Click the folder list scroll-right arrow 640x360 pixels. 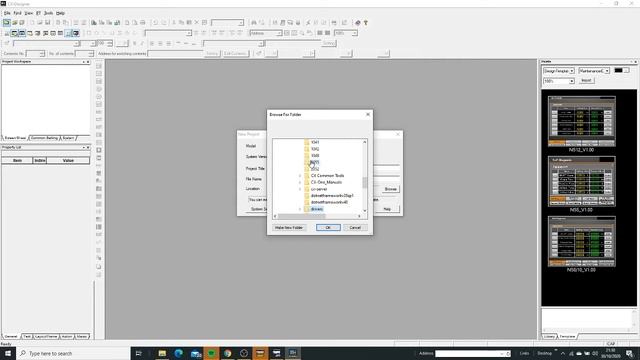pos(359,216)
